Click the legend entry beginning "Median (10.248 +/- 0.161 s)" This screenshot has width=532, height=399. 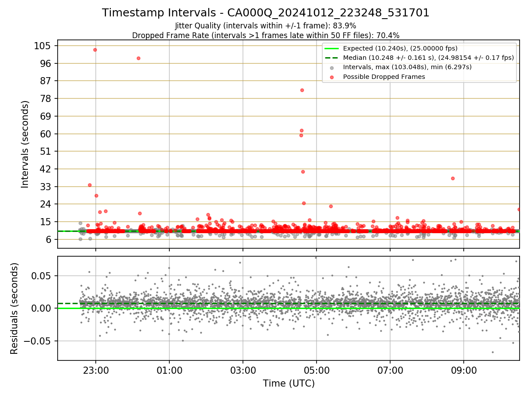click(x=428, y=58)
